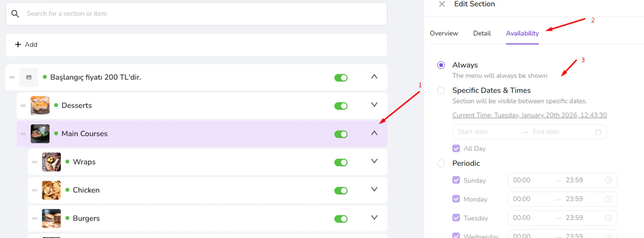Toggle the Desserts section switch off
The width and height of the screenshot is (644, 238).
(x=341, y=106)
